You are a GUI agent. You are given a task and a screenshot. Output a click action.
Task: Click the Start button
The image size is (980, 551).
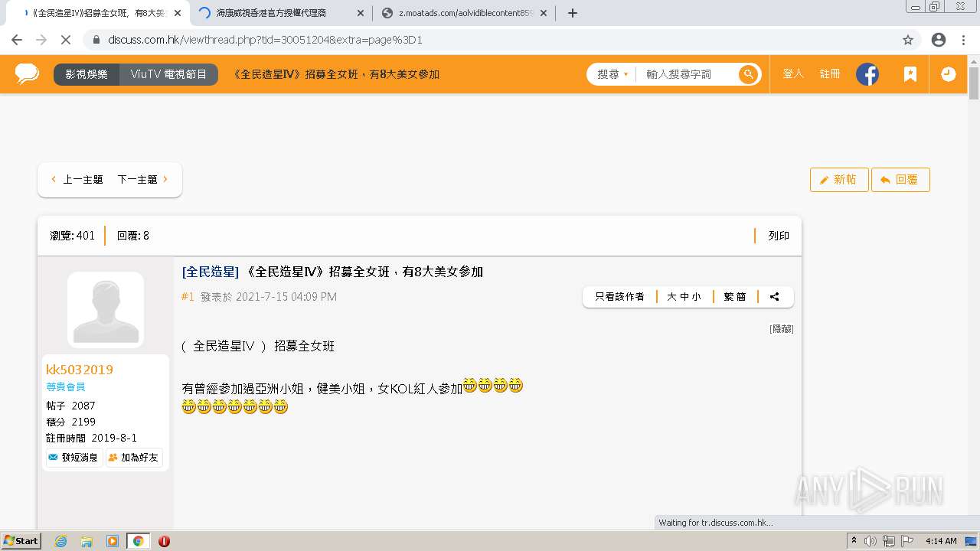21,541
